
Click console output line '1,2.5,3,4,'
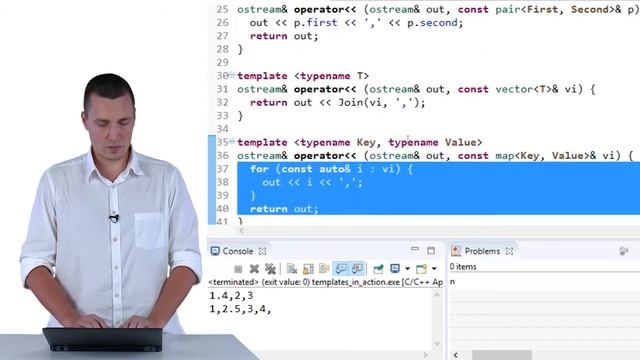pyautogui.click(x=240, y=309)
